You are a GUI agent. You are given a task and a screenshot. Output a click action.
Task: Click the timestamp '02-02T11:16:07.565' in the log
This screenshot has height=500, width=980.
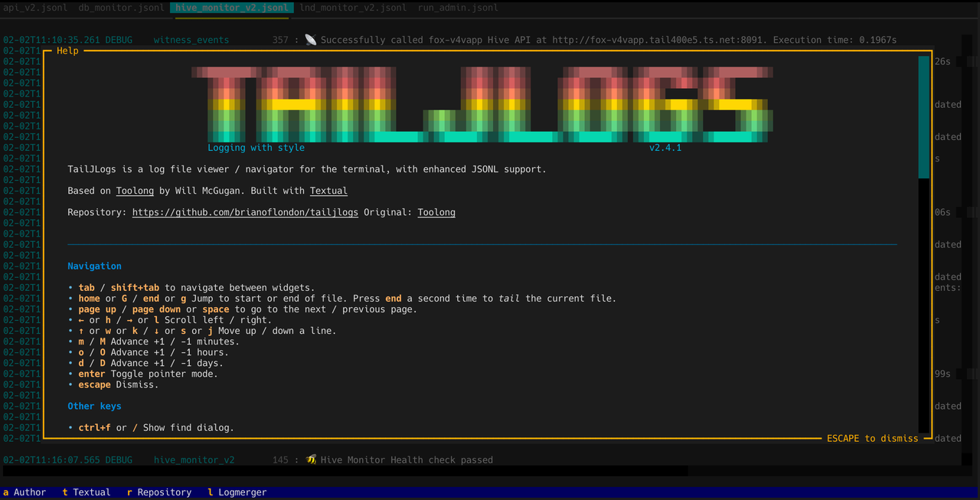click(51, 460)
